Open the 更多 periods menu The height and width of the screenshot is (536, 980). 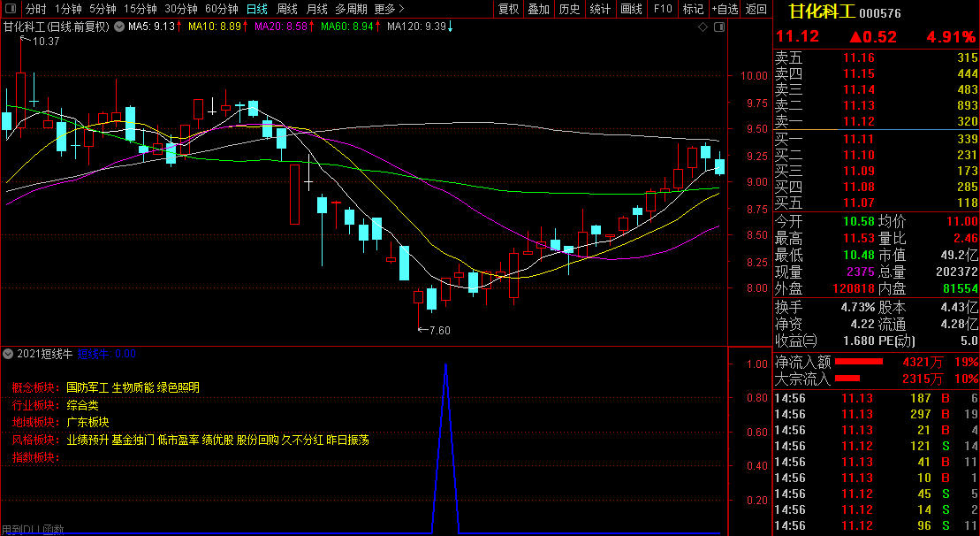pos(390,9)
